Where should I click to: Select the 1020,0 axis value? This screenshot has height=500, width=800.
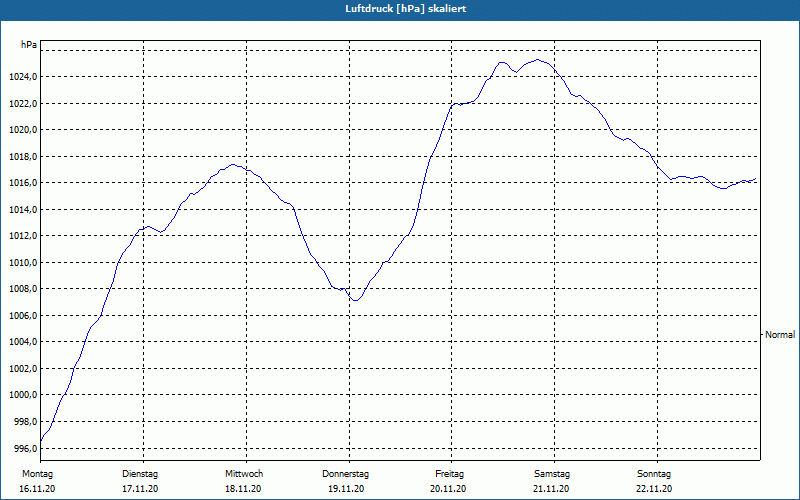coord(23,130)
